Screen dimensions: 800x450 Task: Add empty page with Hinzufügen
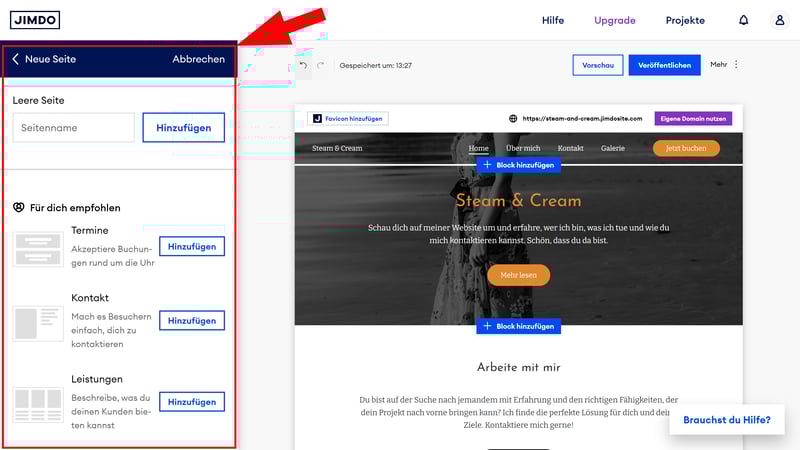click(184, 128)
